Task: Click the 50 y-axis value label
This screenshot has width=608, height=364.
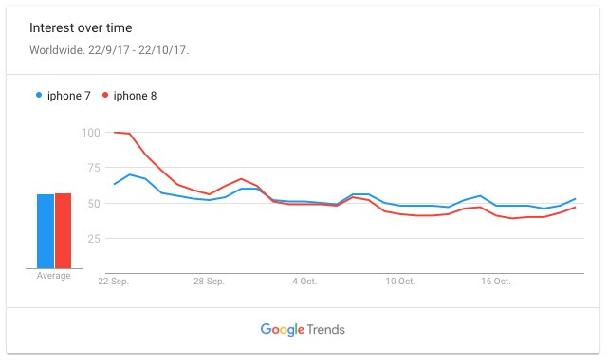Action: 94,204
